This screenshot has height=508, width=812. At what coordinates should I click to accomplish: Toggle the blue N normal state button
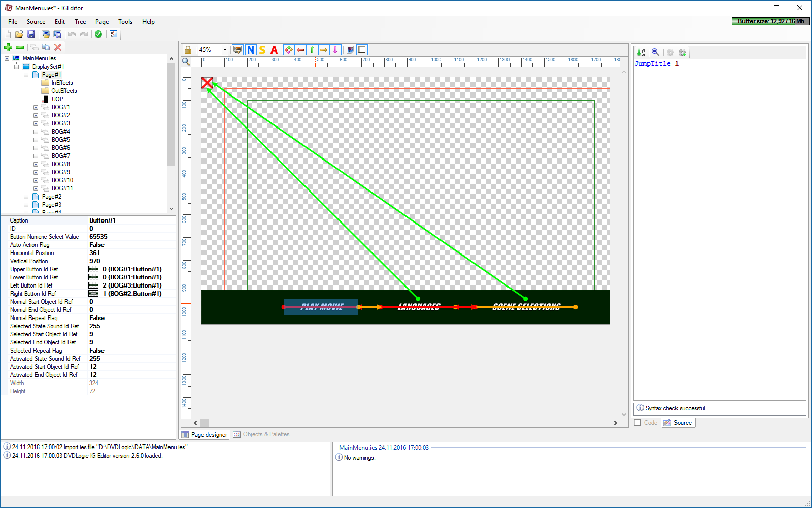pos(250,50)
